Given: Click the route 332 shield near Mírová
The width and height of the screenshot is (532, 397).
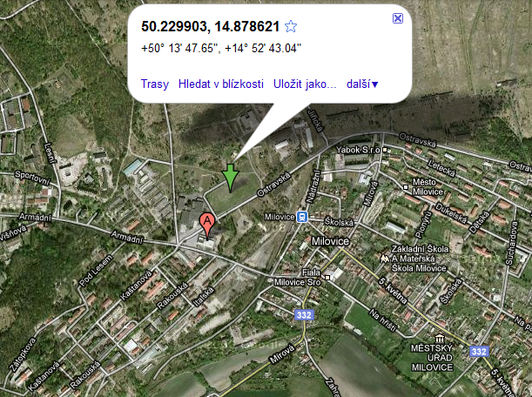Looking at the screenshot, I should 304,315.
